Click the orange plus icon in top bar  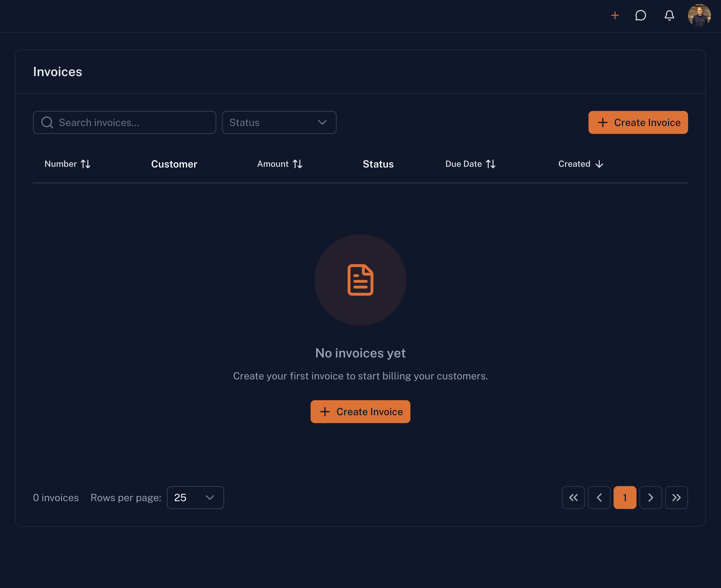click(x=615, y=16)
